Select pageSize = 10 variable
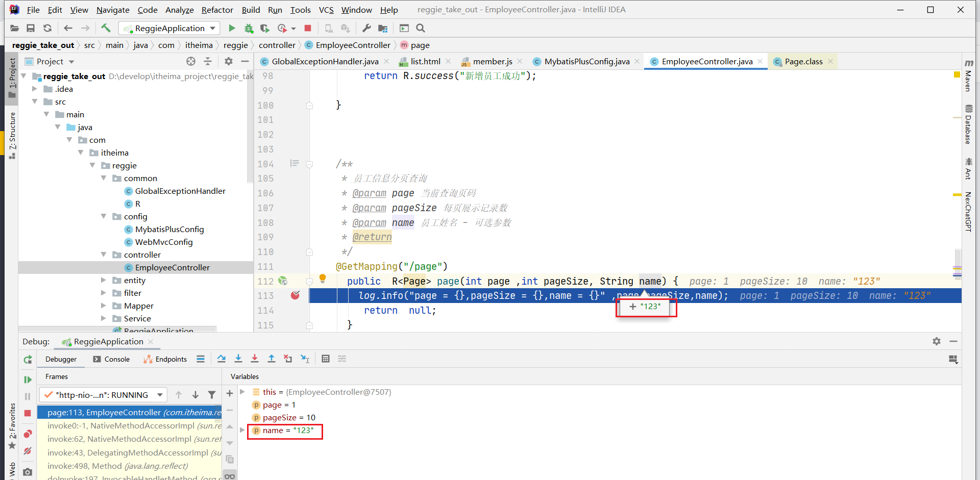The image size is (980, 480). pyautogui.click(x=289, y=417)
